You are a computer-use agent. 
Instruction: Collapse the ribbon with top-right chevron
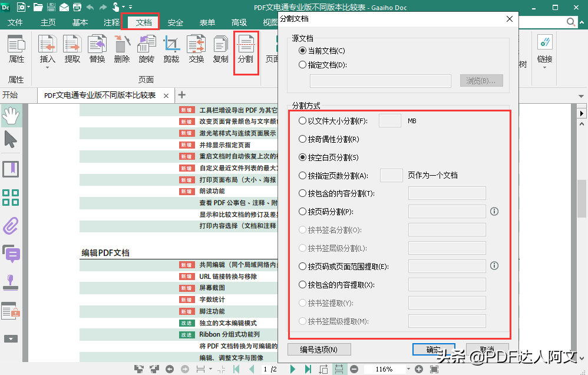pos(582,22)
